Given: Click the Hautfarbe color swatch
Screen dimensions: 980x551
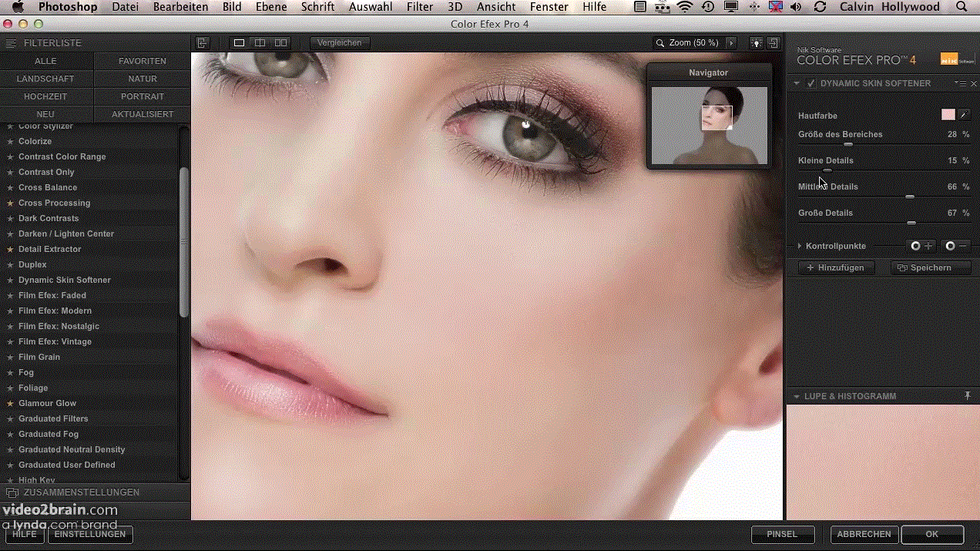Looking at the screenshot, I should pyautogui.click(x=948, y=115).
